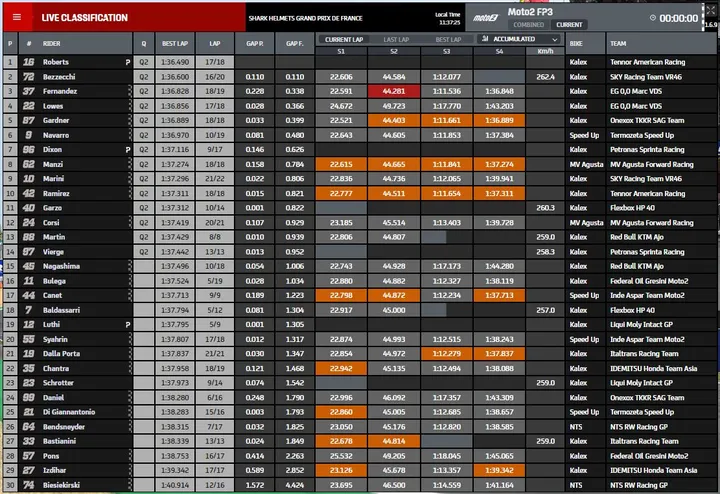
Task: Select rider Lowes
Action: click(x=53, y=106)
